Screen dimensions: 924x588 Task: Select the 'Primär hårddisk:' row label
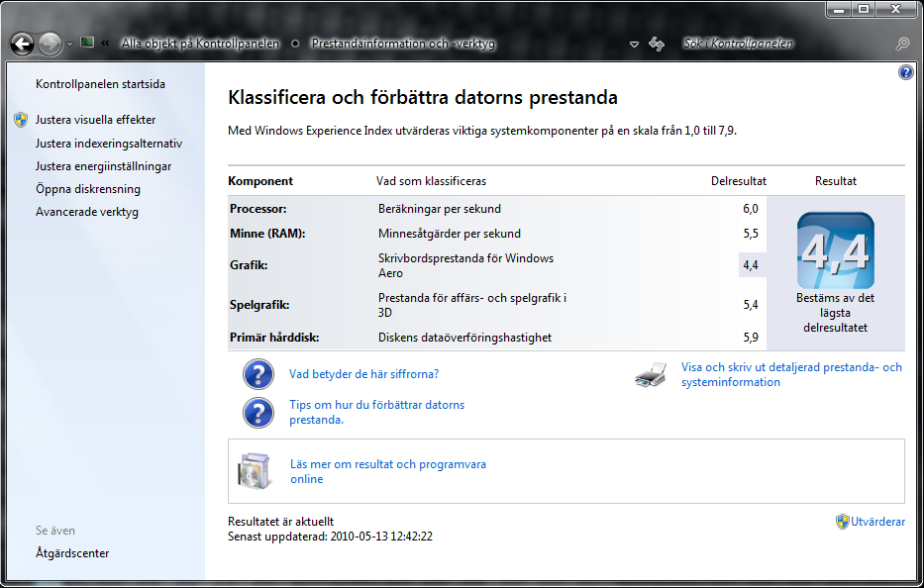point(274,338)
